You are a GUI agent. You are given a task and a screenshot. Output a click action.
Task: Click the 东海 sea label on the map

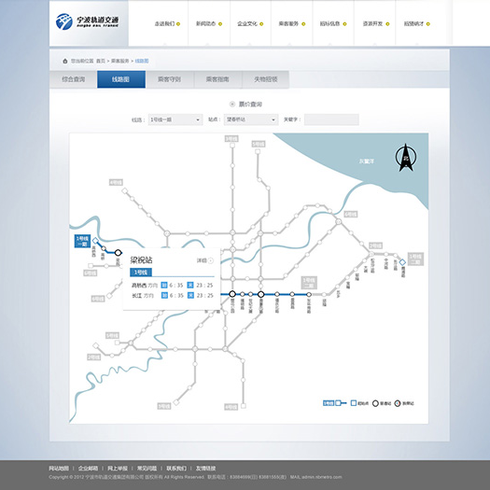[x=367, y=161]
